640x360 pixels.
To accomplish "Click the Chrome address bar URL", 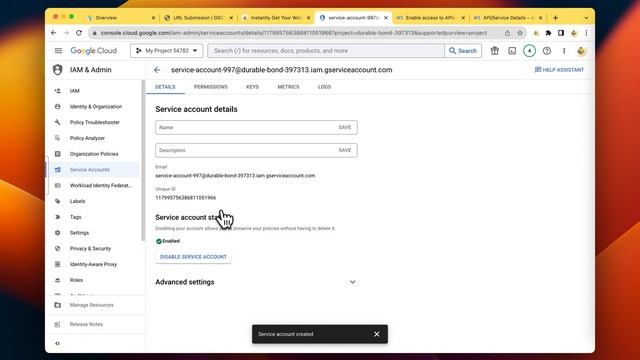I will pos(294,33).
